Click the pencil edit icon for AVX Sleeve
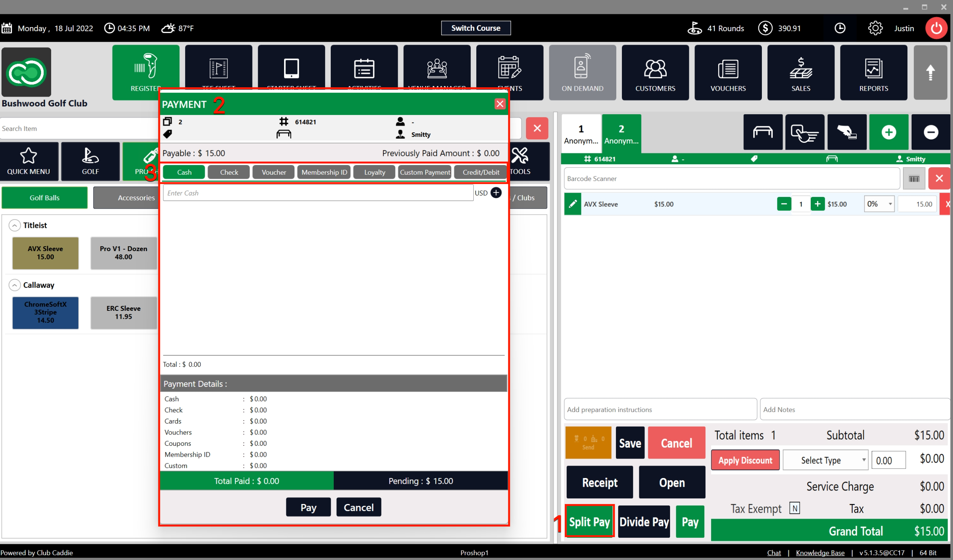Viewport: 953px width, 560px height. [x=573, y=204]
